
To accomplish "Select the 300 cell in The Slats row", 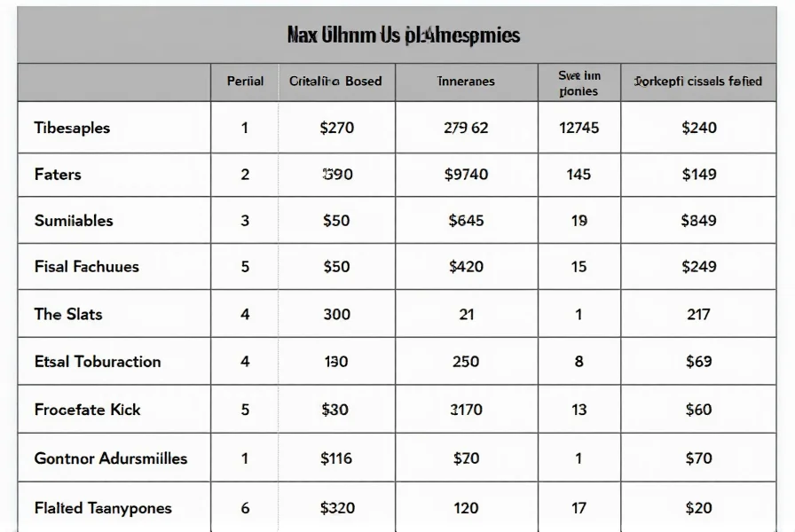I will 336,314.
